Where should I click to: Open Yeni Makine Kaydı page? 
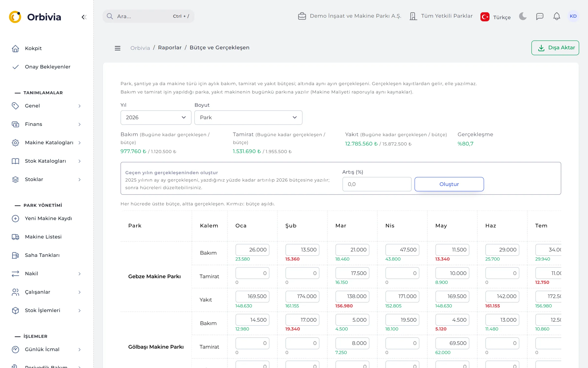[x=47, y=218]
